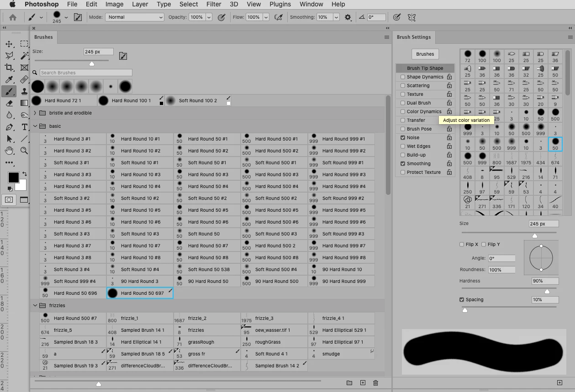
Task: Change the screen mode
Action: pyautogui.click(x=24, y=199)
